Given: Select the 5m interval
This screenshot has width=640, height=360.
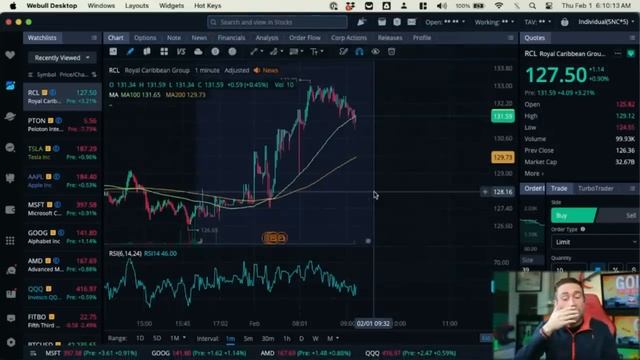Looking at the screenshot, I should click(248, 339).
